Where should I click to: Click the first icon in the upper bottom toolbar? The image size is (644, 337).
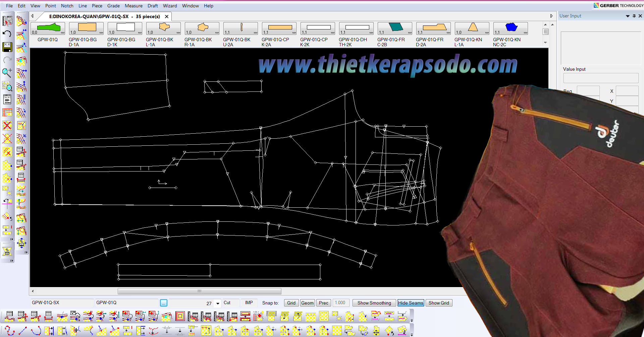[x=9, y=316]
